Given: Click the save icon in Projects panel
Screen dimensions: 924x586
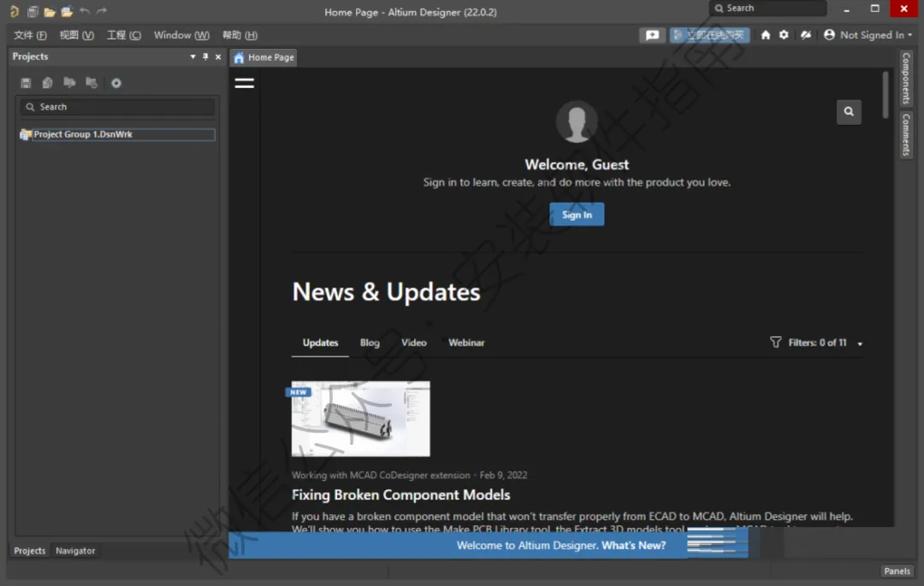Looking at the screenshot, I should [26, 83].
